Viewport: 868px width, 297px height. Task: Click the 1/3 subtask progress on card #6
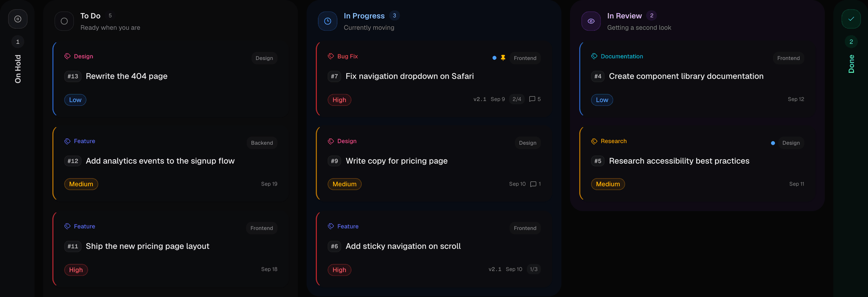coord(533,270)
